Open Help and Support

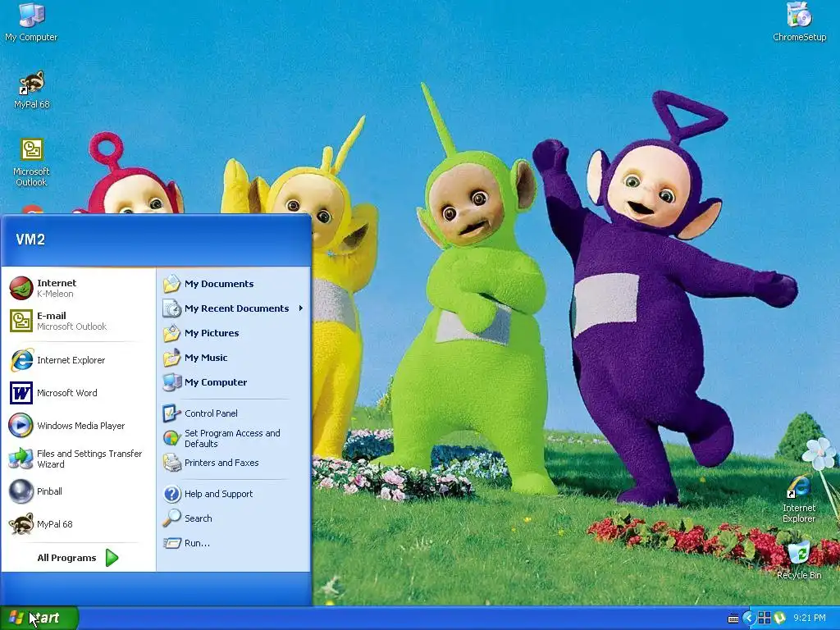[x=234, y=494]
